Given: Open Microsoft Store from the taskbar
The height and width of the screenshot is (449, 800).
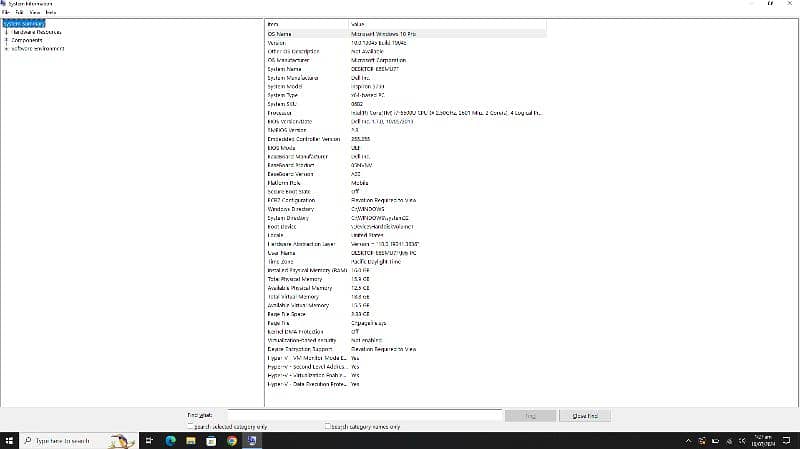Looking at the screenshot, I should pyautogui.click(x=210, y=440).
